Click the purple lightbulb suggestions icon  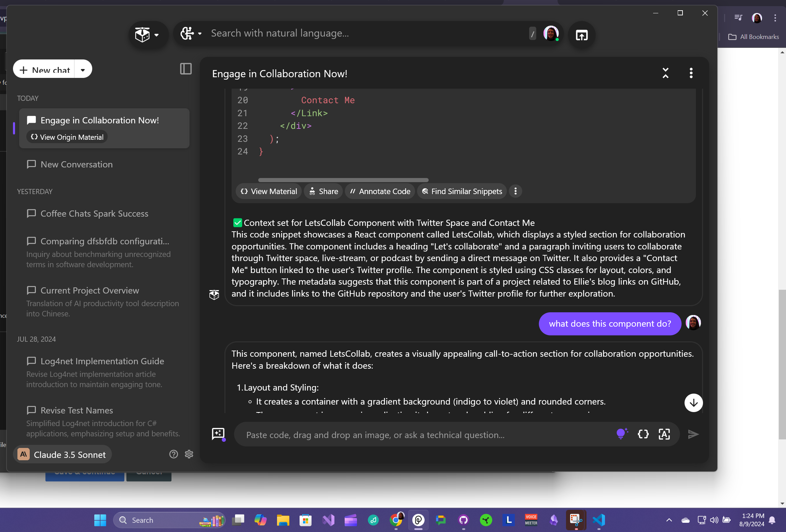click(x=622, y=434)
